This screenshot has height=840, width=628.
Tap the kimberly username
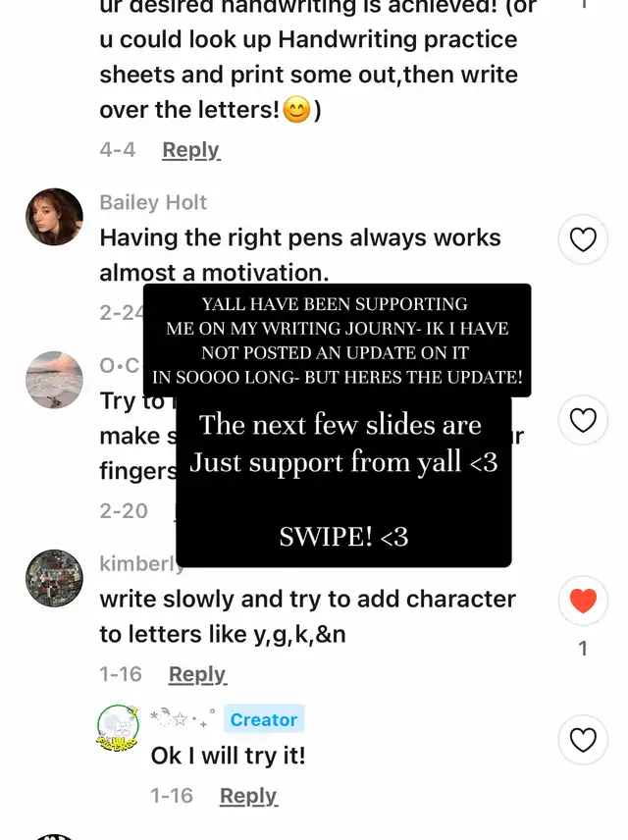(x=141, y=563)
